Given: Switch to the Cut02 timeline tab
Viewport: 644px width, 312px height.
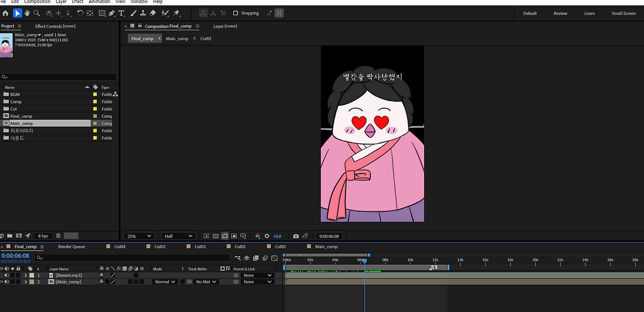Looking at the screenshot, I should [x=159, y=247].
